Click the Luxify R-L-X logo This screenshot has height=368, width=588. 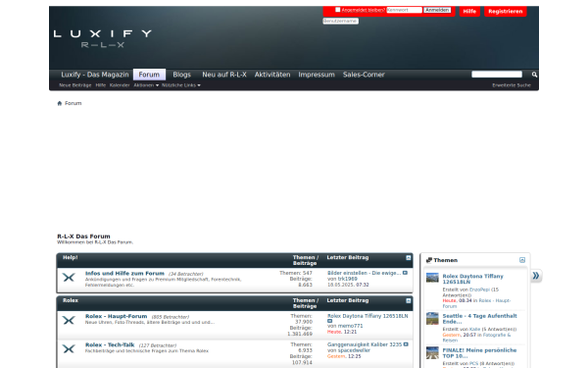[x=103, y=39]
